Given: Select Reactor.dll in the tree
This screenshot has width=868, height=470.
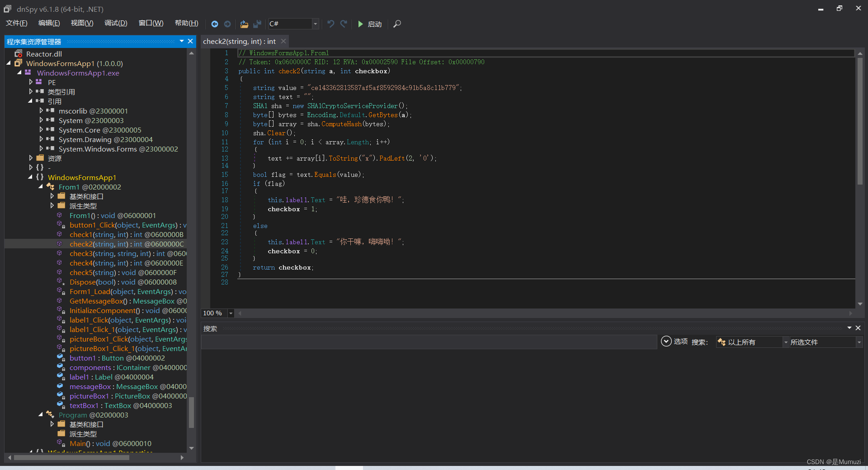Looking at the screenshot, I should click(44, 54).
